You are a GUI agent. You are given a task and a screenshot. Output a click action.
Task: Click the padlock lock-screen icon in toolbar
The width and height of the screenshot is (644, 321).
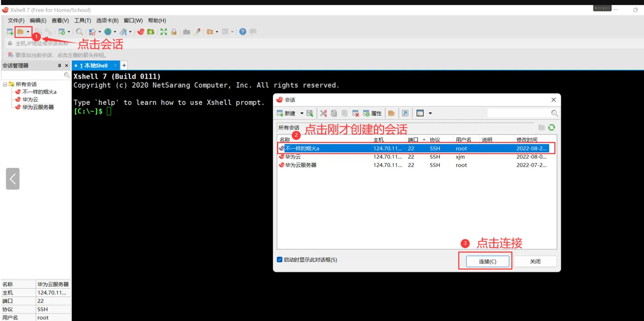point(173,32)
